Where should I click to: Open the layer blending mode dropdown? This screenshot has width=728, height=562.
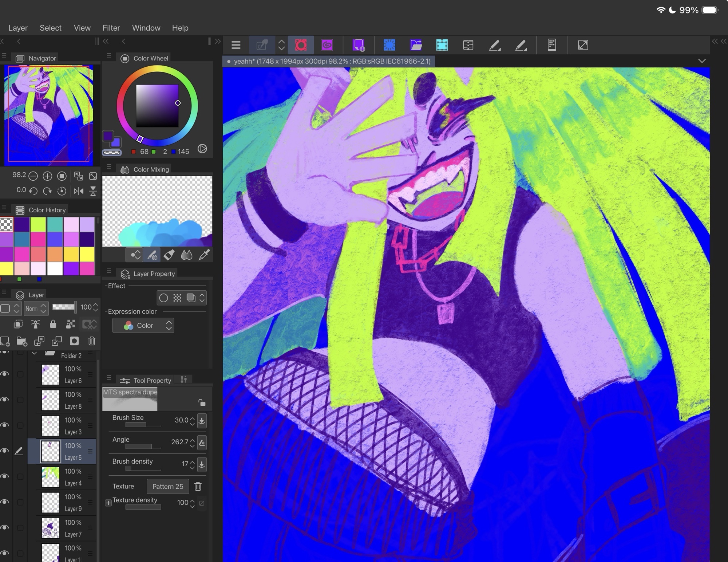point(36,308)
